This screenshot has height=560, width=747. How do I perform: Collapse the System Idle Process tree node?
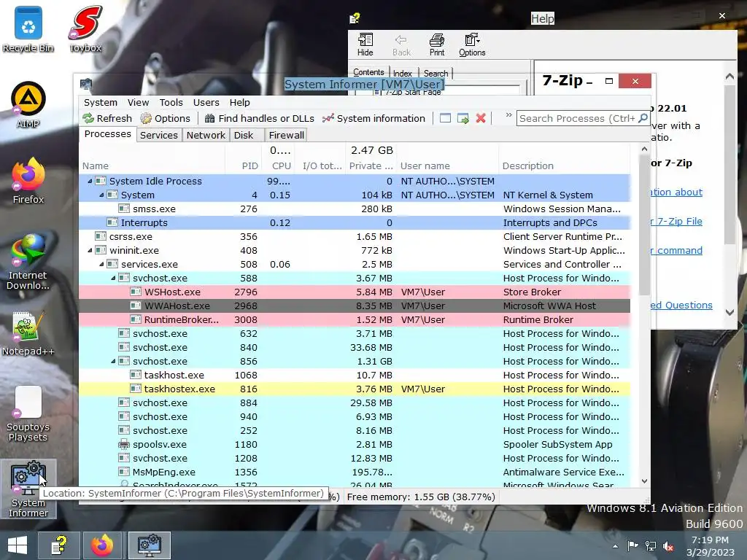click(x=90, y=182)
